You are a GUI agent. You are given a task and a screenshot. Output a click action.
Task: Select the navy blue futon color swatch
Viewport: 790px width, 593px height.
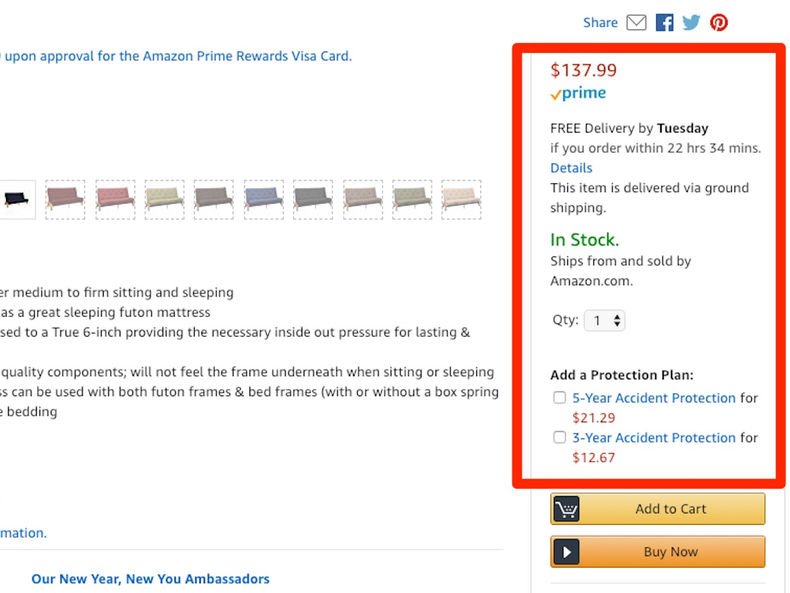pyautogui.click(x=15, y=198)
